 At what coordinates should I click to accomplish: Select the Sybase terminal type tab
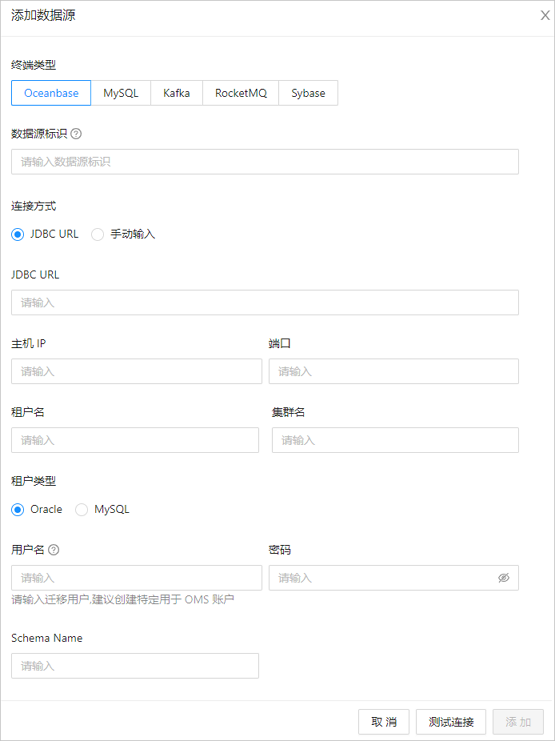(308, 93)
